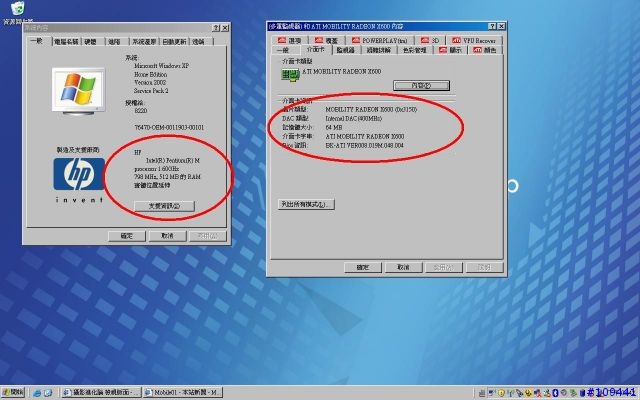This screenshot has height=400, width=640.
Task: Click 確定 OK in System Properties
Action: tap(127, 236)
